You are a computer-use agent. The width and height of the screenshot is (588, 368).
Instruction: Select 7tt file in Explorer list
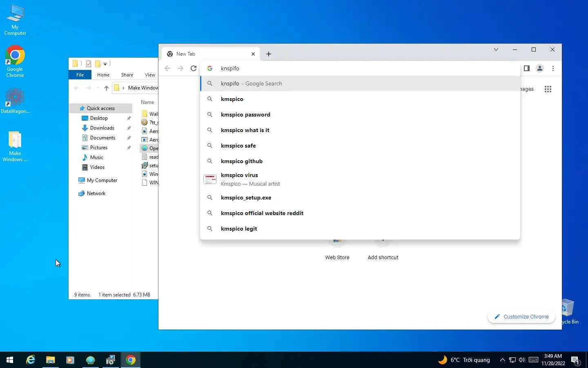tap(150, 122)
